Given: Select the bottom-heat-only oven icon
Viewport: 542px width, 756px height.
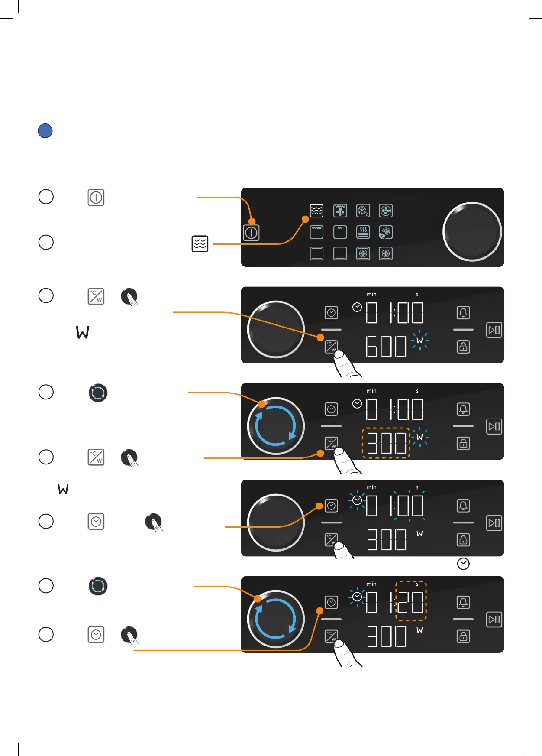Looking at the screenshot, I should click(340, 253).
